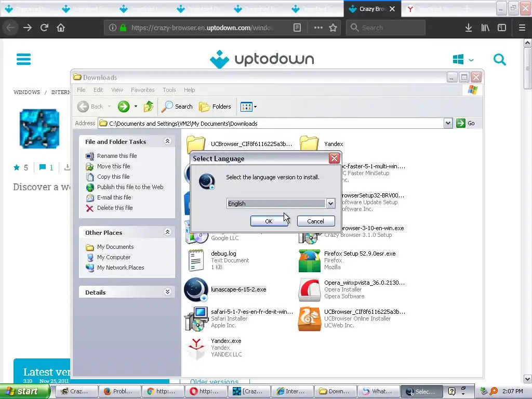
Task: Select UCBrowser Online Installer icon
Action: 309,319
